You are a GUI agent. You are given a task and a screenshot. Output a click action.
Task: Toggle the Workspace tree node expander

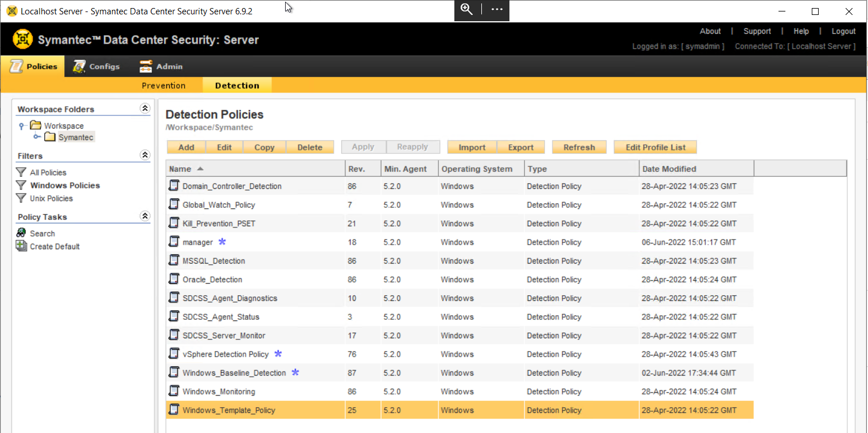click(22, 126)
